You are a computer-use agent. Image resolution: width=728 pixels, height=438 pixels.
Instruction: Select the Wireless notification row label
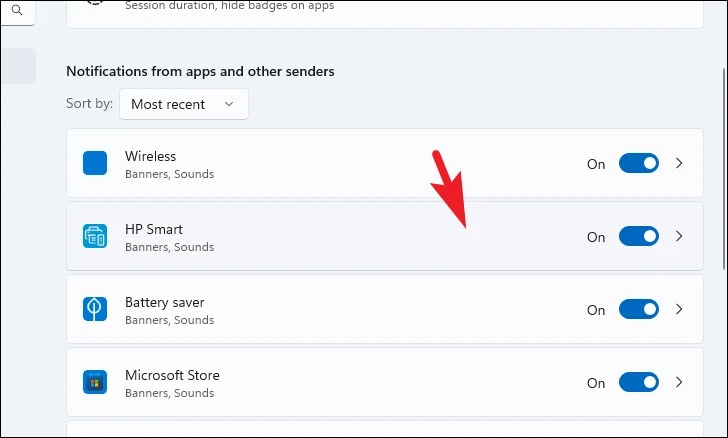[x=150, y=156]
